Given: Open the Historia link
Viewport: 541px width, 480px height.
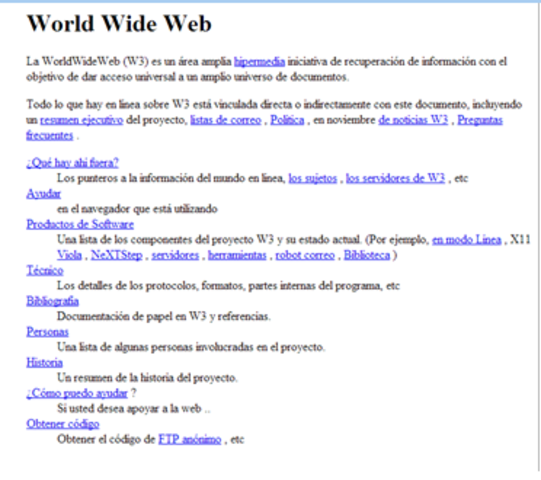Looking at the screenshot, I should click(45, 362).
